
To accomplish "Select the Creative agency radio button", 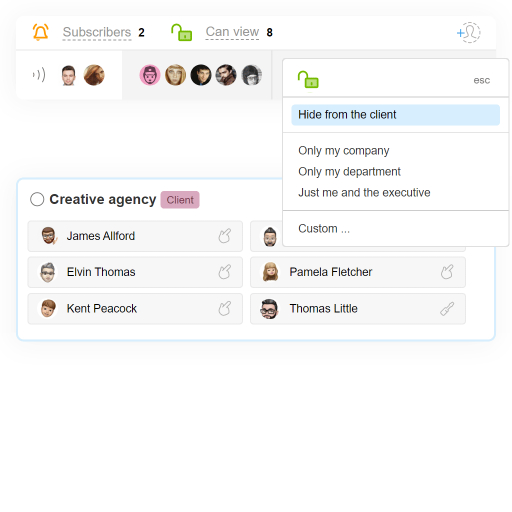I will (x=37, y=199).
